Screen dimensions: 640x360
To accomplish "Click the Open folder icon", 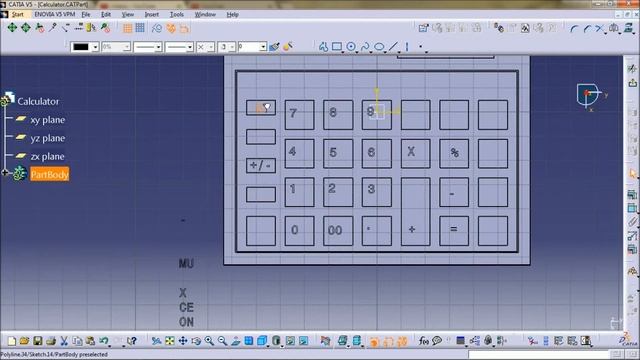I will [24, 341].
